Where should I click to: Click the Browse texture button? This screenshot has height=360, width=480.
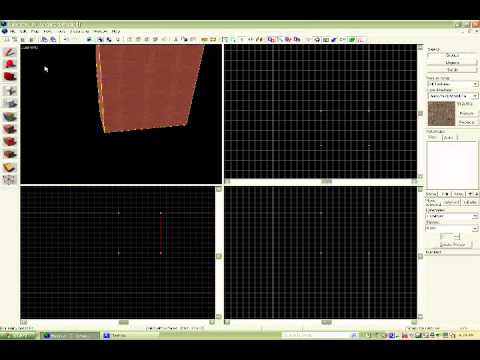pos(467,114)
